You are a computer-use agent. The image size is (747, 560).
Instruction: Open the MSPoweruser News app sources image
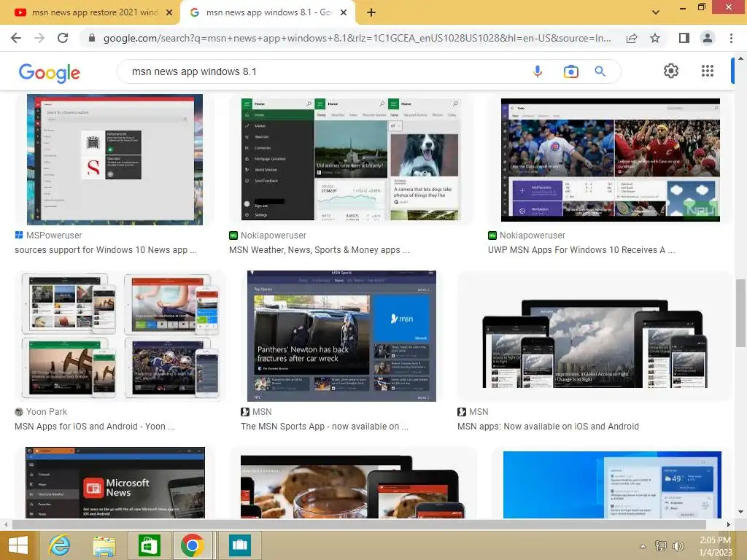click(x=115, y=160)
